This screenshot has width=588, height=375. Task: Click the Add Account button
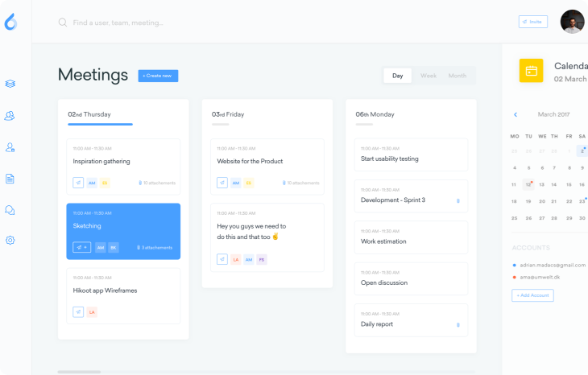coord(532,295)
